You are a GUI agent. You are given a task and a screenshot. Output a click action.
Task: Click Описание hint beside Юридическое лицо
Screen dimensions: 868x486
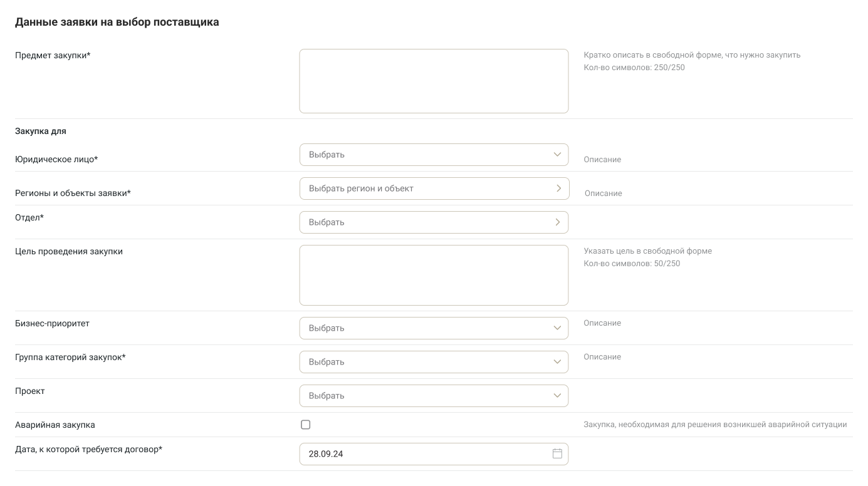[602, 159]
